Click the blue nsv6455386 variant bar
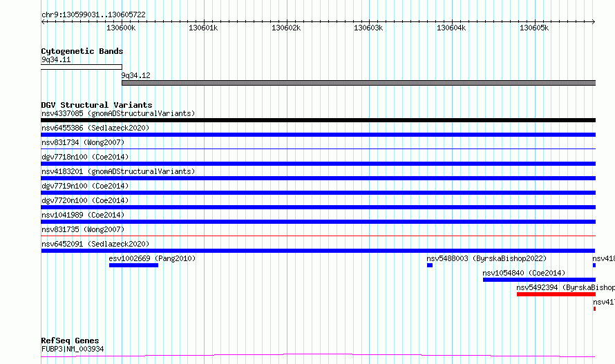This screenshot has height=364, width=615. click(x=319, y=135)
